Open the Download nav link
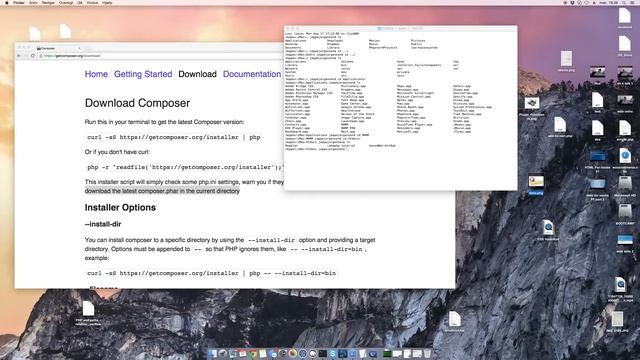 [198, 74]
